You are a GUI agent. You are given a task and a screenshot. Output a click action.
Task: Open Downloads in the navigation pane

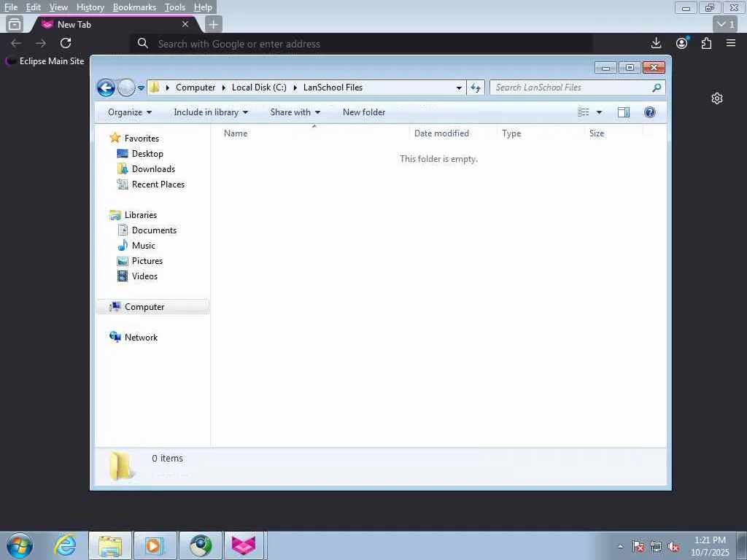click(153, 169)
